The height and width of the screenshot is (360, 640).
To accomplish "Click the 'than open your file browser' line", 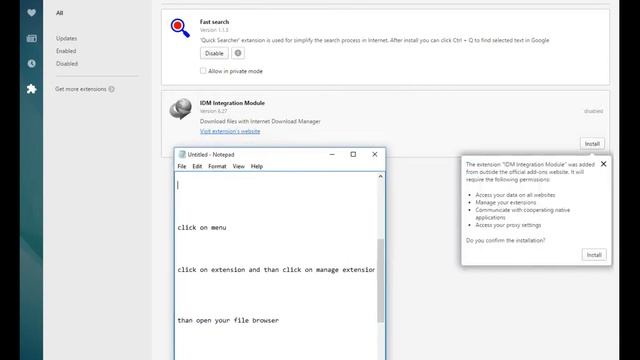I will click(228, 320).
